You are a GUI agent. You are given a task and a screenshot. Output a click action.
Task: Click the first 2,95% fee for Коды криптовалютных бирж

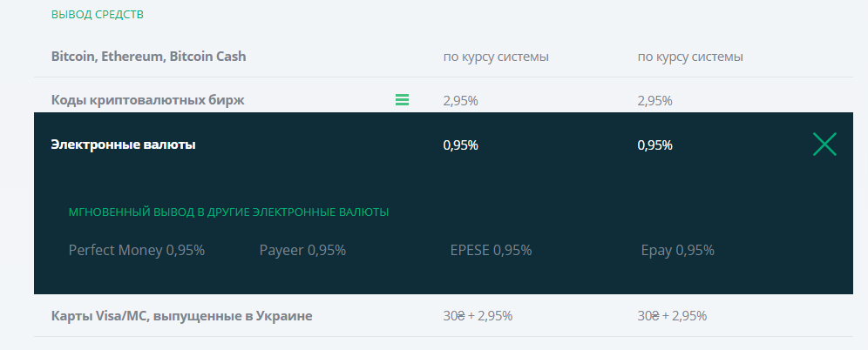[460, 100]
